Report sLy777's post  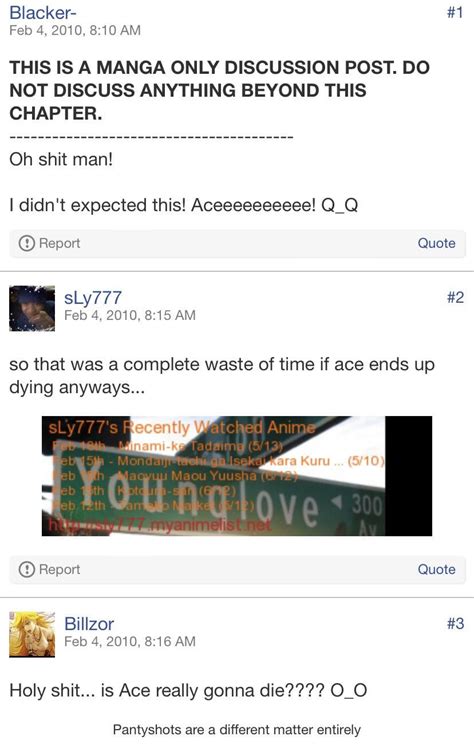(x=49, y=569)
